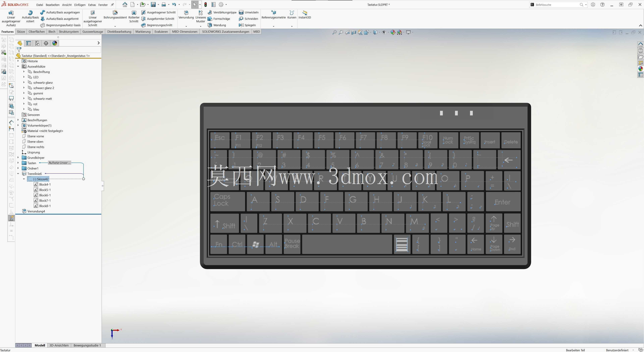Select Linear ausgetragener Schnitt tool

pos(93,18)
